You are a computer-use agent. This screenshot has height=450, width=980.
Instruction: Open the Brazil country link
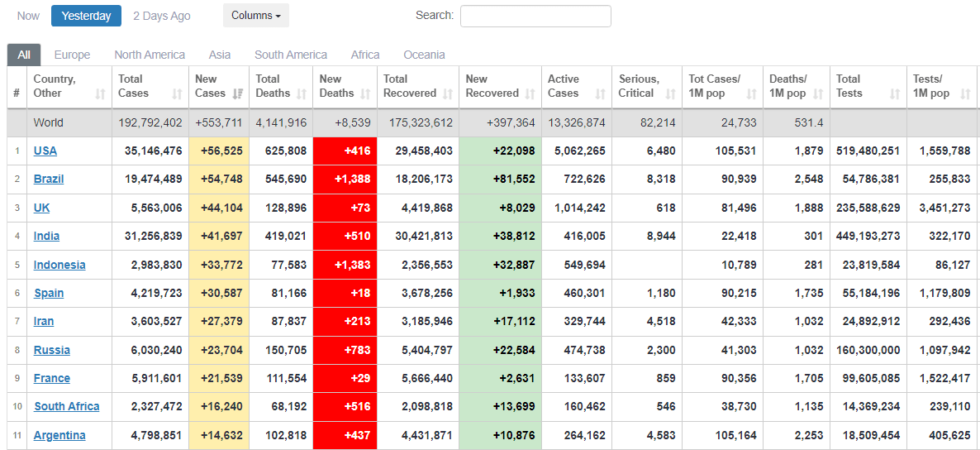coord(49,180)
